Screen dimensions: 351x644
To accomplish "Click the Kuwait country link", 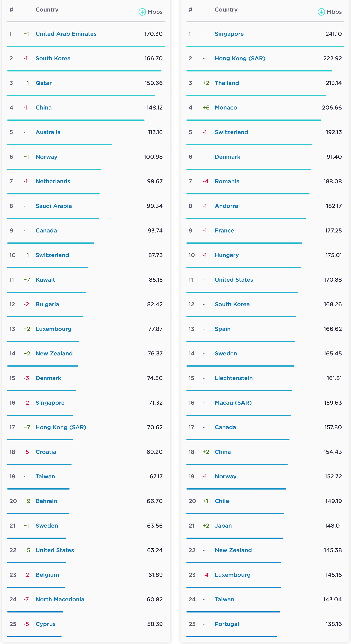I will point(45,280).
